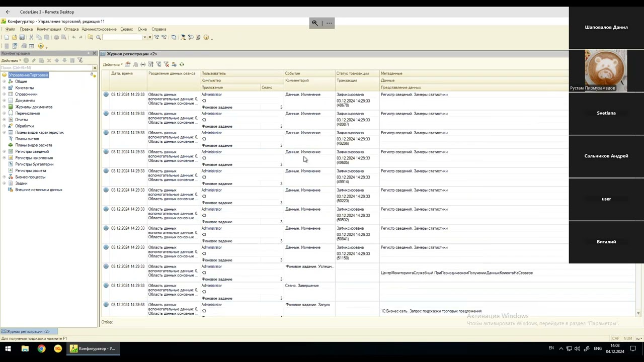Expand the Регистры накопления tree node

click(x=4, y=158)
